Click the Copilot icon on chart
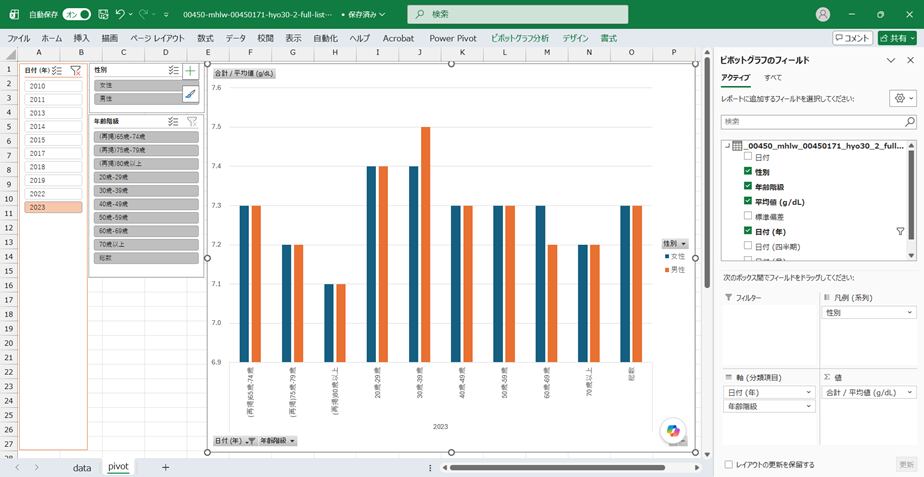Image resolution: width=924 pixels, height=477 pixels. tap(673, 431)
